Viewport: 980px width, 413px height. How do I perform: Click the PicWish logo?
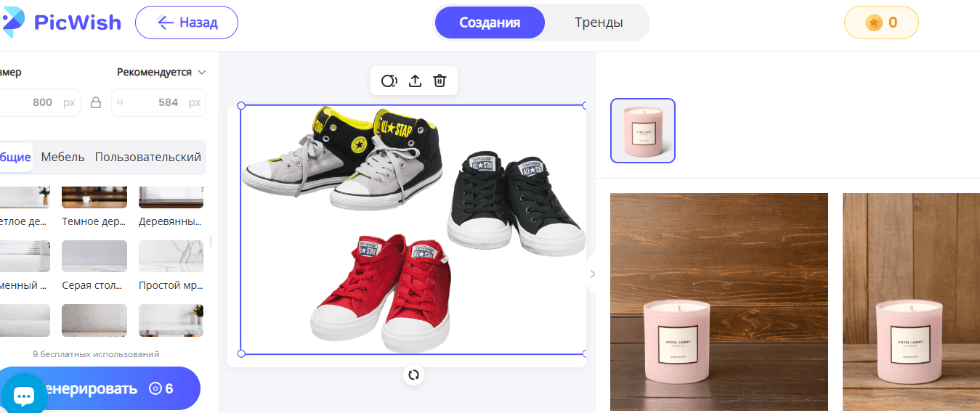coord(61,23)
